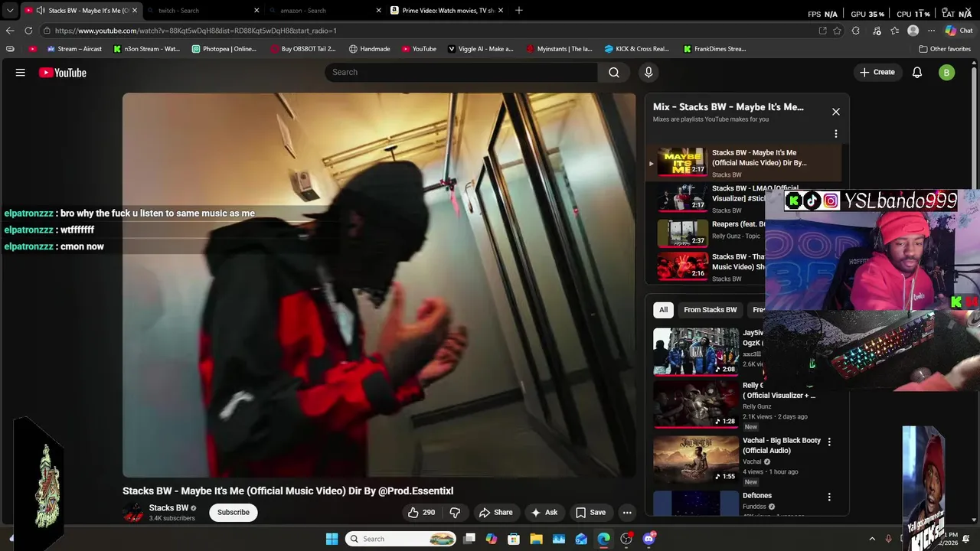980x551 pixels.
Task: Show hidden system tray icons chevron
Action: click(872, 539)
